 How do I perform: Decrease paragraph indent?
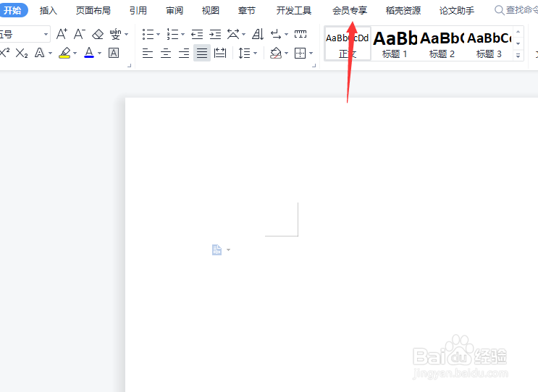tap(197, 34)
